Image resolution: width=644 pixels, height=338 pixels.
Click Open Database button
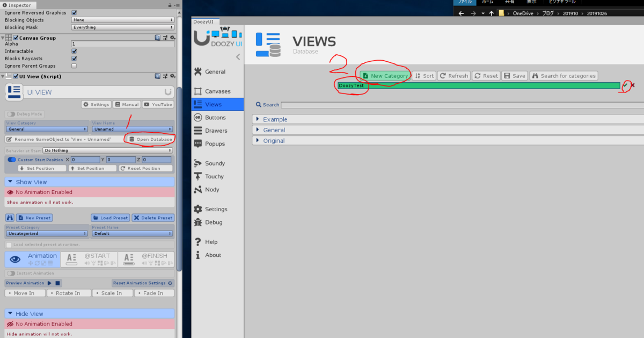point(150,139)
